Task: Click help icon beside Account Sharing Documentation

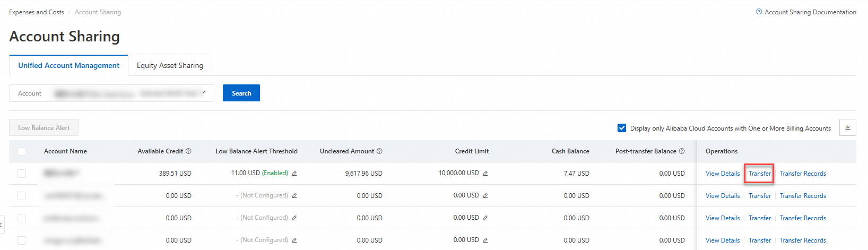Action: (x=759, y=12)
